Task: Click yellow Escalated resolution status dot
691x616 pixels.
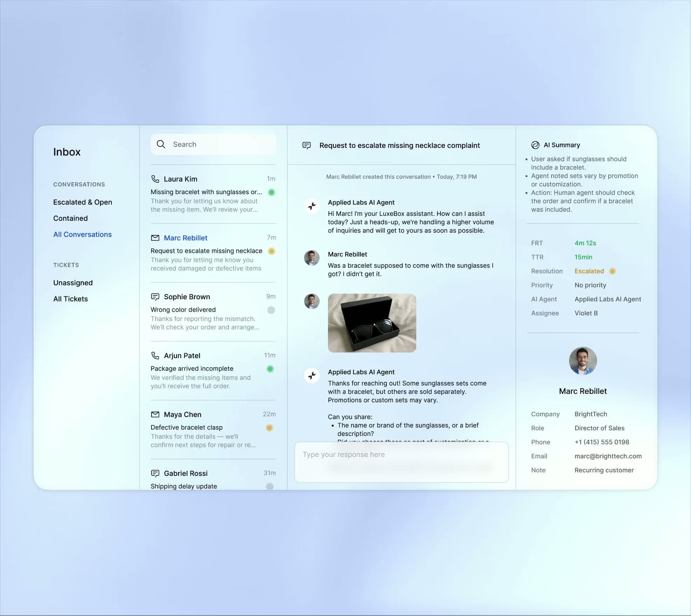Action: 612,271
